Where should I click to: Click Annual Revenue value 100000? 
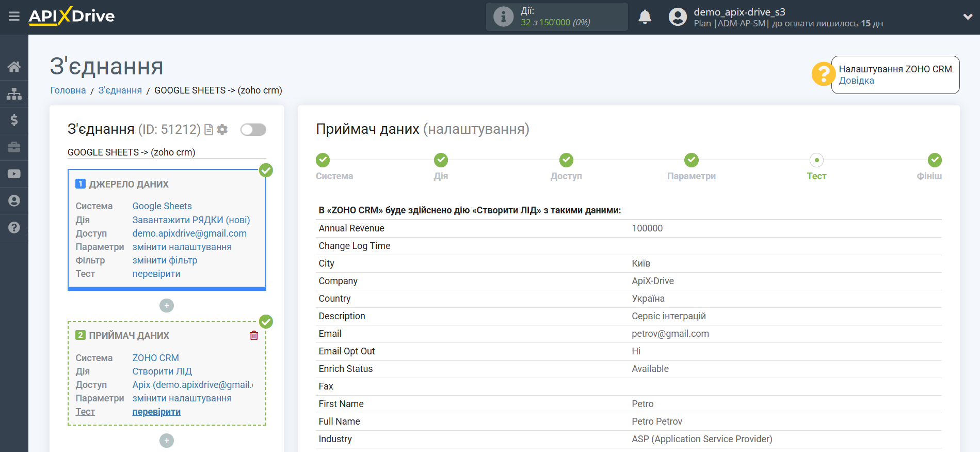[647, 228]
